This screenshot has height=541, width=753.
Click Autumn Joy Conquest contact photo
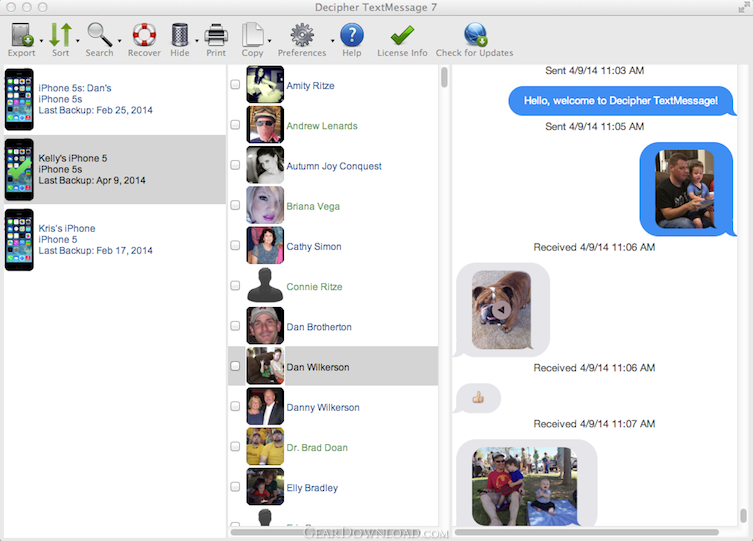coord(265,165)
